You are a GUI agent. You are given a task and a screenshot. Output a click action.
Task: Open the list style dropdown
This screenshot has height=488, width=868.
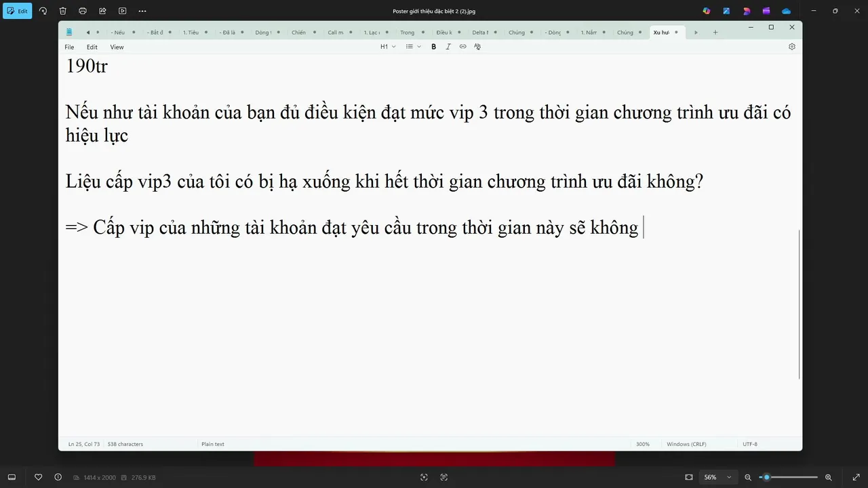(413, 47)
